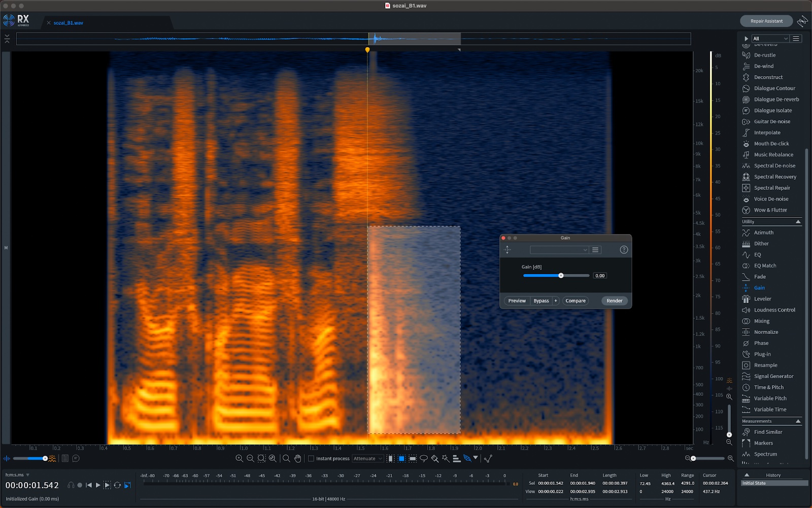This screenshot has width=812, height=508.
Task: Select the Zoom in tool
Action: (239, 458)
